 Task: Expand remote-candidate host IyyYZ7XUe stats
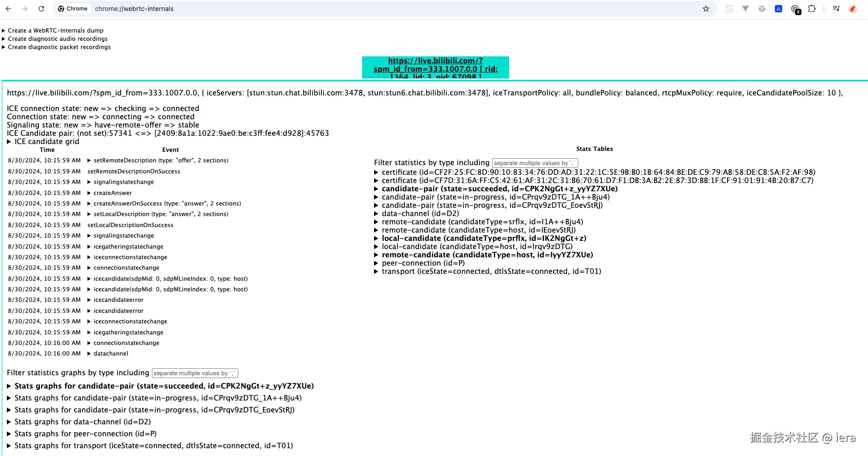coord(484,255)
